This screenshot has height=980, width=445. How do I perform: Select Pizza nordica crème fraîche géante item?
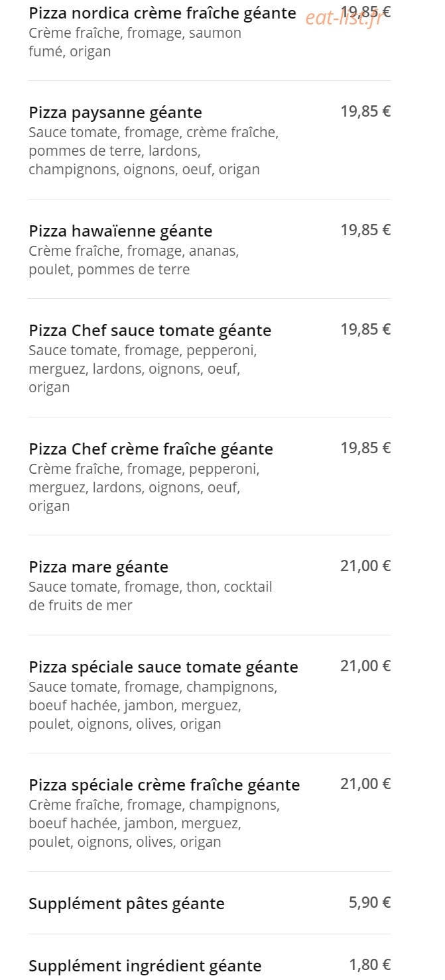tap(209, 32)
